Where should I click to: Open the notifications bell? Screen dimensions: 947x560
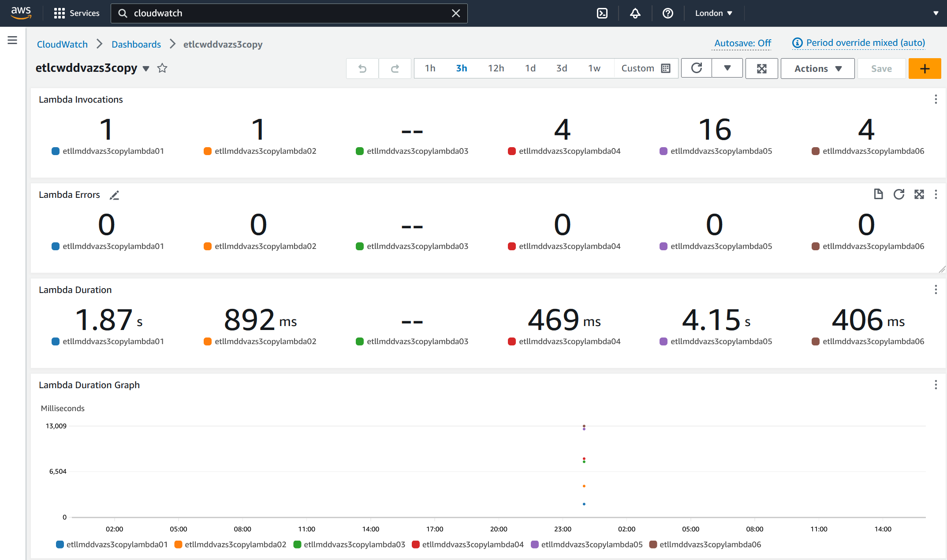[x=635, y=13]
